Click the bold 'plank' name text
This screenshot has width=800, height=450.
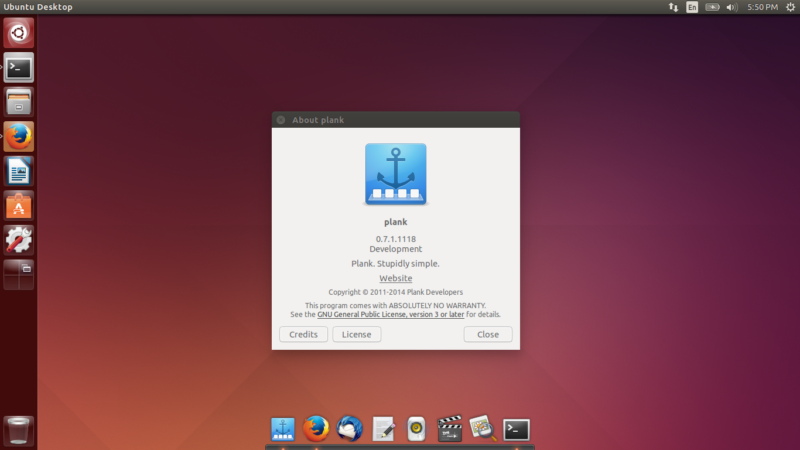coord(395,222)
